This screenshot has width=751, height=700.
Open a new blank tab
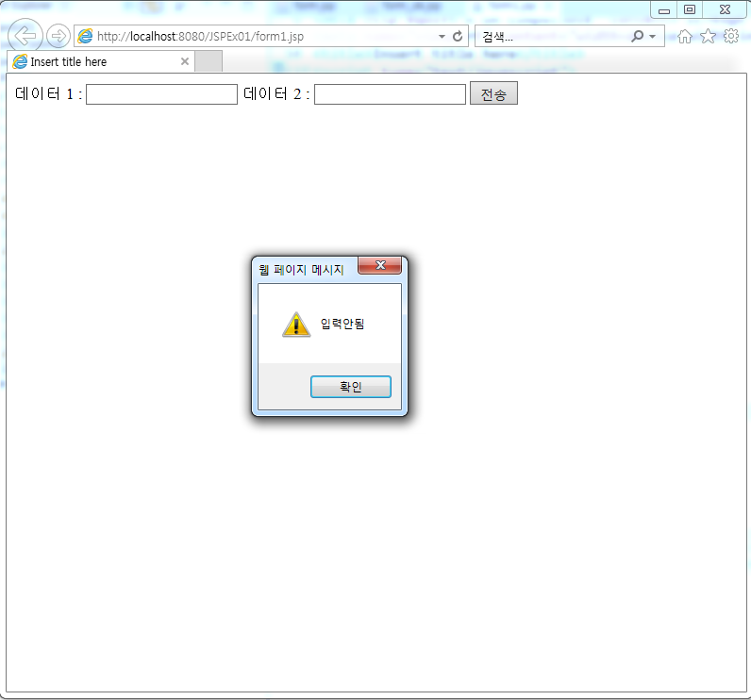coord(209,61)
